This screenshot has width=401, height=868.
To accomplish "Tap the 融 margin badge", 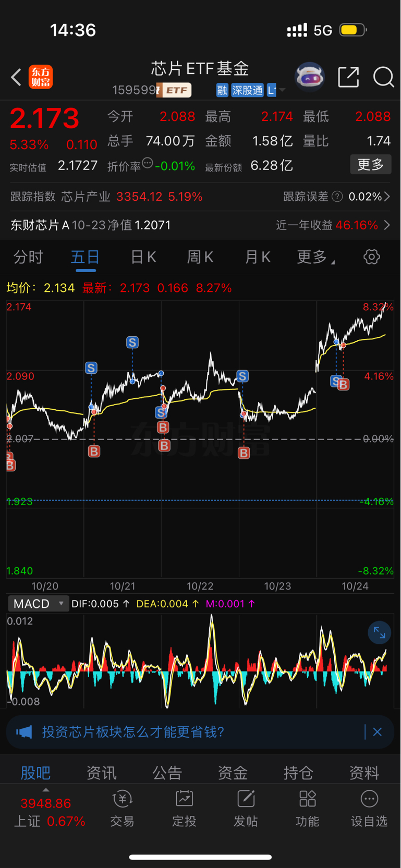I will [222, 90].
